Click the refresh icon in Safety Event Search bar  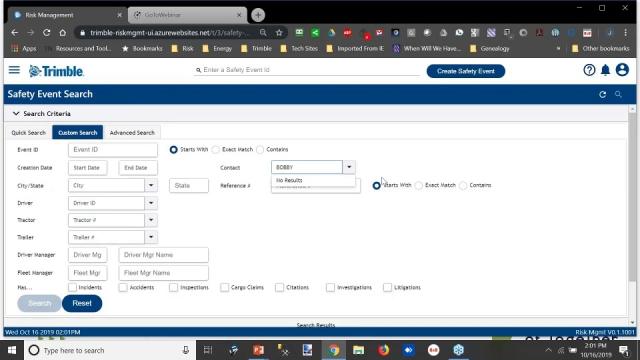[602, 94]
